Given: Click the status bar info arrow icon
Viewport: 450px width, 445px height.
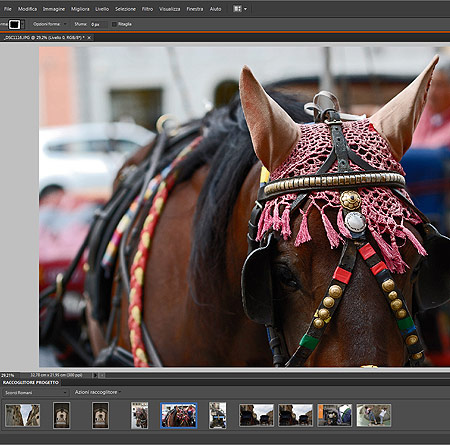Looking at the screenshot, I should click(x=95, y=375).
